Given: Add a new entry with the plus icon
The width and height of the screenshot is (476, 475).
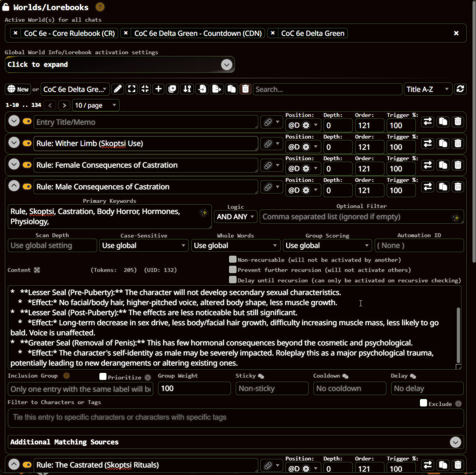Looking at the screenshot, I should pos(158,89).
